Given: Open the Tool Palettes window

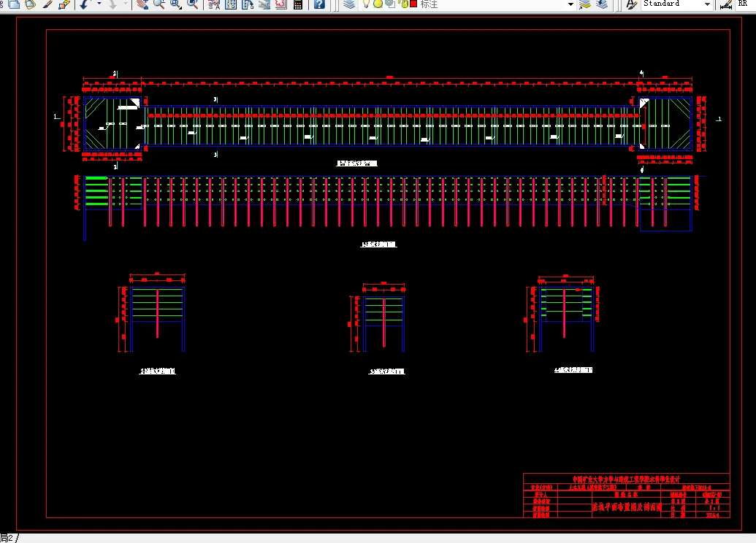Looking at the screenshot, I should coord(248,4).
